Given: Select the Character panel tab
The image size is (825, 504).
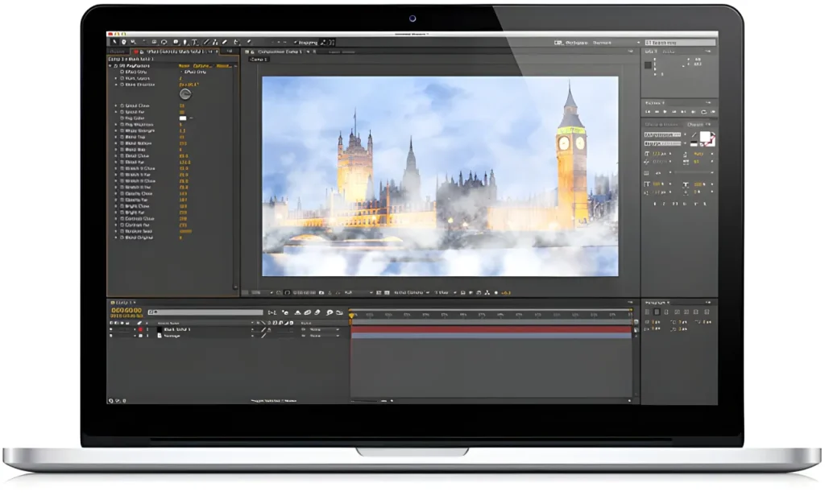Looking at the screenshot, I should tap(695, 125).
